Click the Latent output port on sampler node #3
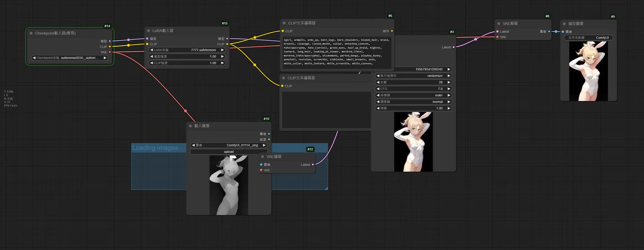Viewport: 644px width, 250px height. [454, 47]
